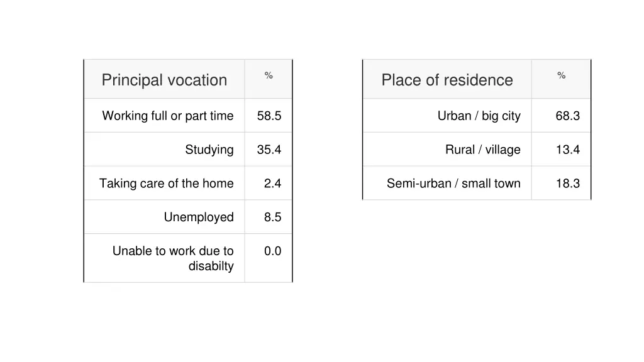Click the 58.5 percentage value
The width and height of the screenshot is (644, 362).
(269, 116)
